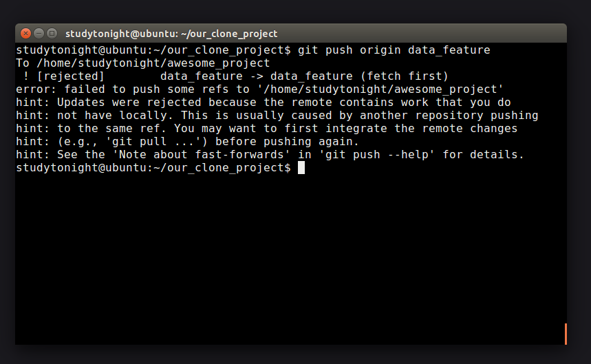Click the orange scrollbar thumb
591x364 pixels.
click(566, 334)
